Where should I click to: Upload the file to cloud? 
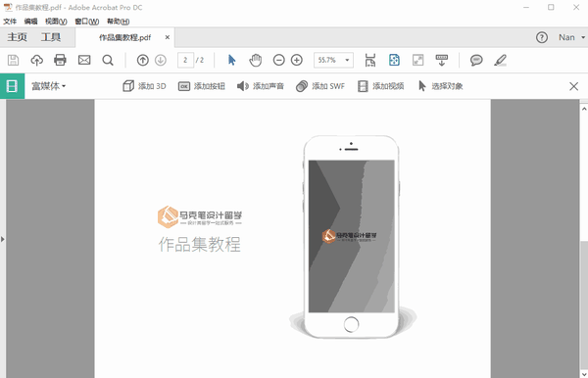pos(37,60)
